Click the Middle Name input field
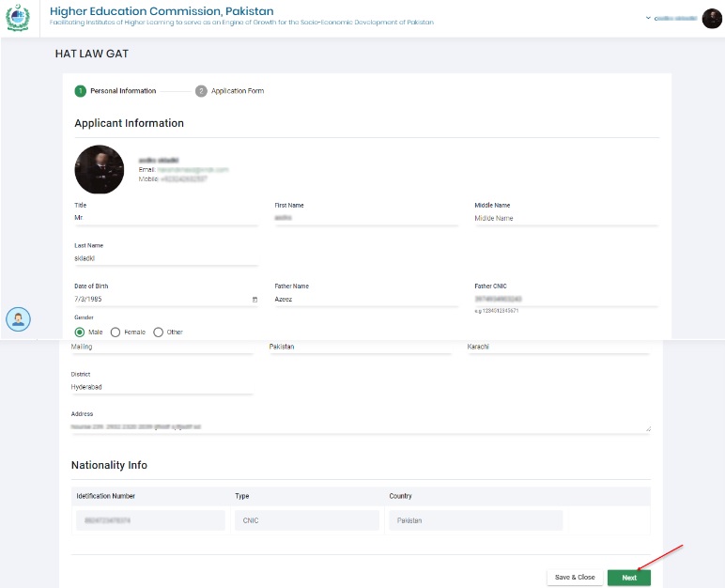The image size is (725, 588). point(566,218)
